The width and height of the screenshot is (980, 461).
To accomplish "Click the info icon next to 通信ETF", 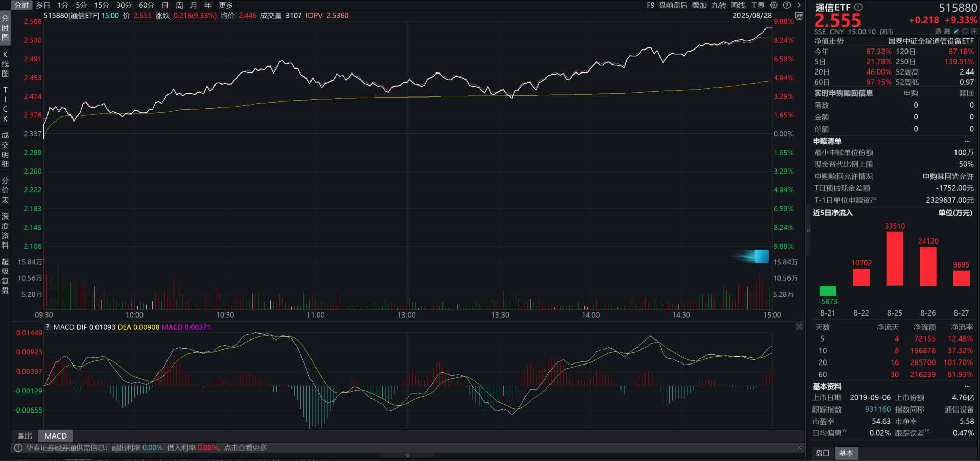I will [x=858, y=7].
